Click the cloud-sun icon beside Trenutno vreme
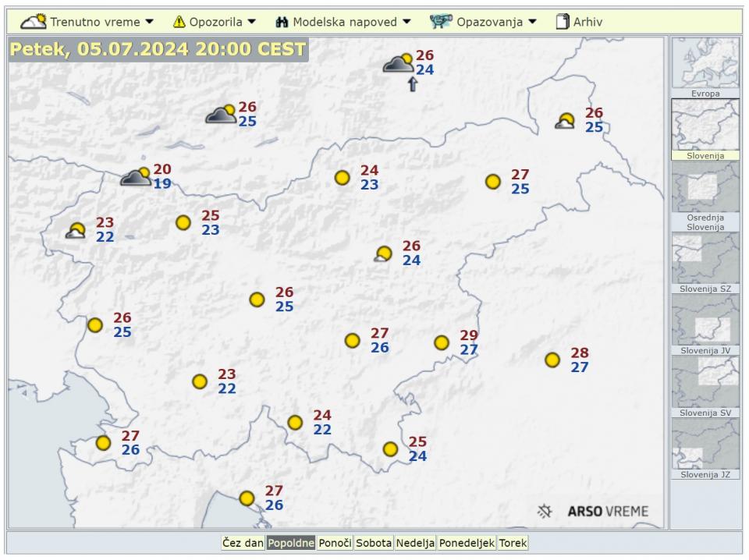 click(x=33, y=22)
